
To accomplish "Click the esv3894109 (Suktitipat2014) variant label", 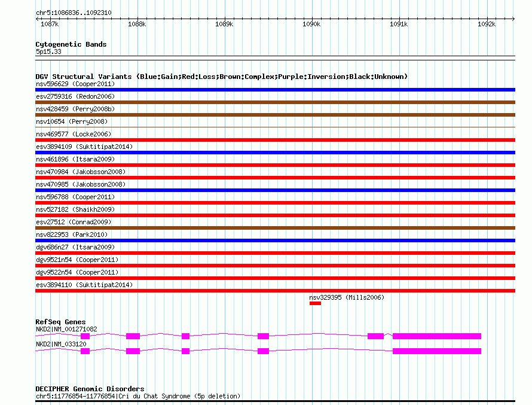I will 84,147.
